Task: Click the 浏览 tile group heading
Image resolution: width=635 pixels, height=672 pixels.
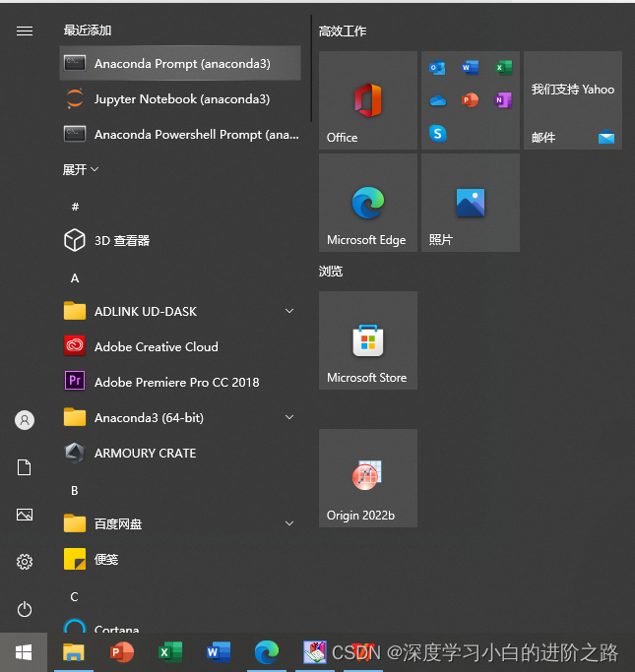Action: (x=331, y=272)
